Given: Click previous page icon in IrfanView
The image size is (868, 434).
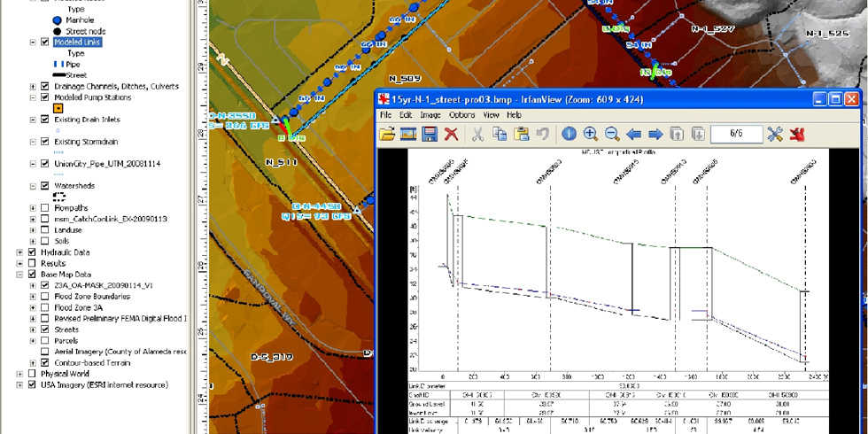Looking at the screenshot, I should pyautogui.click(x=677, y=134).
